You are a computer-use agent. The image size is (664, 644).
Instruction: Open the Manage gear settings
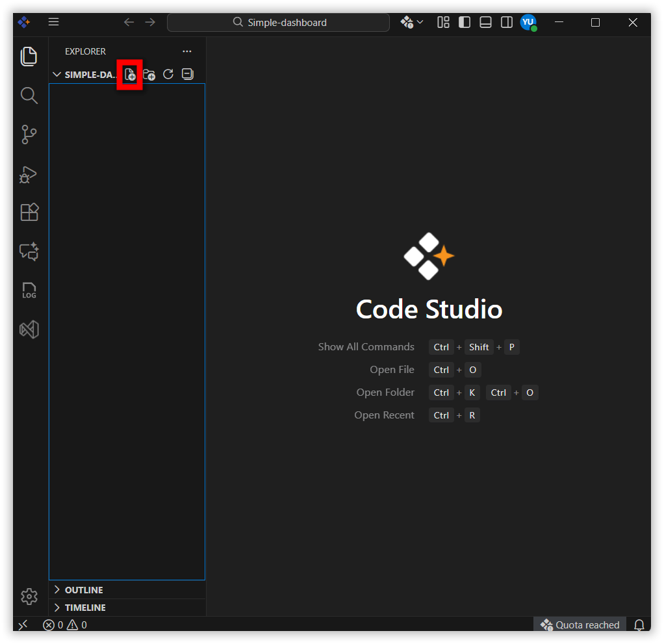click(29, 597)
